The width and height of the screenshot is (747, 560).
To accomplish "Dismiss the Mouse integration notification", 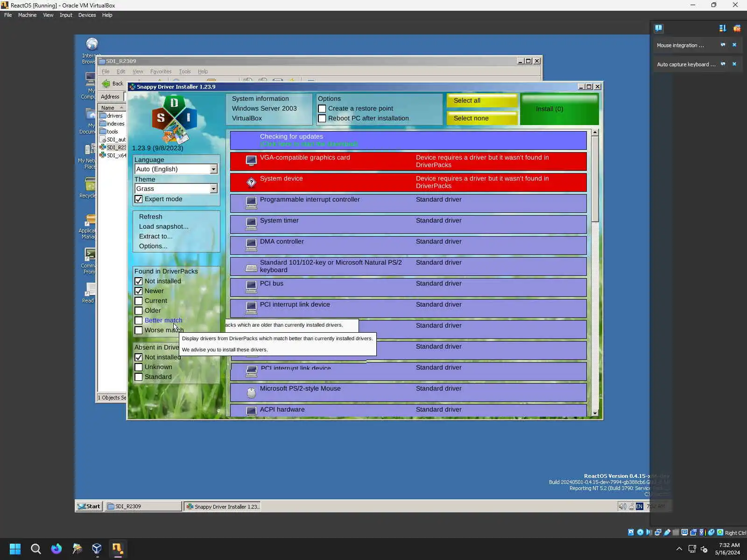I will click(734, 45).
